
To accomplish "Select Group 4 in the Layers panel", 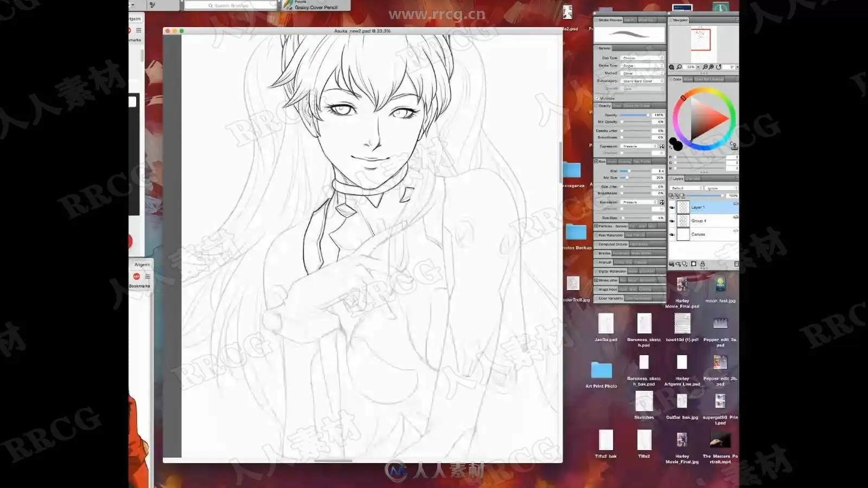I will [704, 221].
